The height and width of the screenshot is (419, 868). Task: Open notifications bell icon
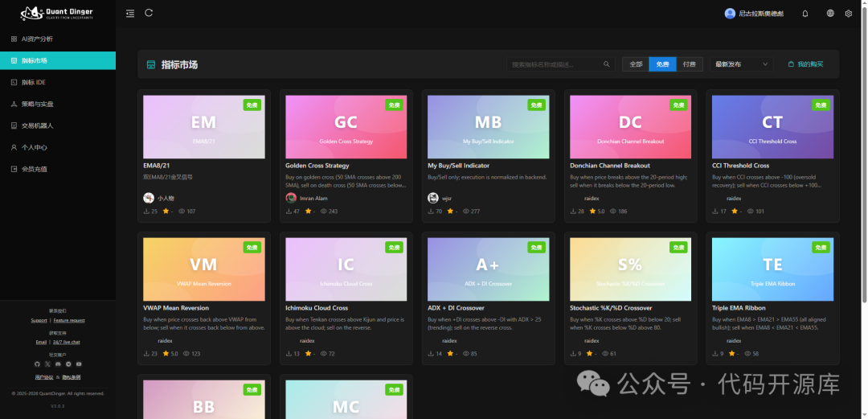pyautogui.click(x=805, y=14)
